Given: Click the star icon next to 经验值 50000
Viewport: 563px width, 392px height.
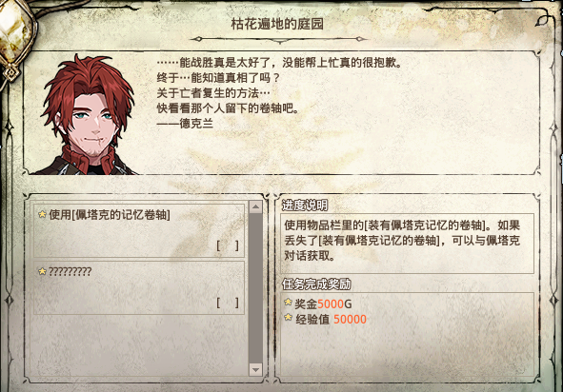Looking at the screenshot, I should [288, 318].
